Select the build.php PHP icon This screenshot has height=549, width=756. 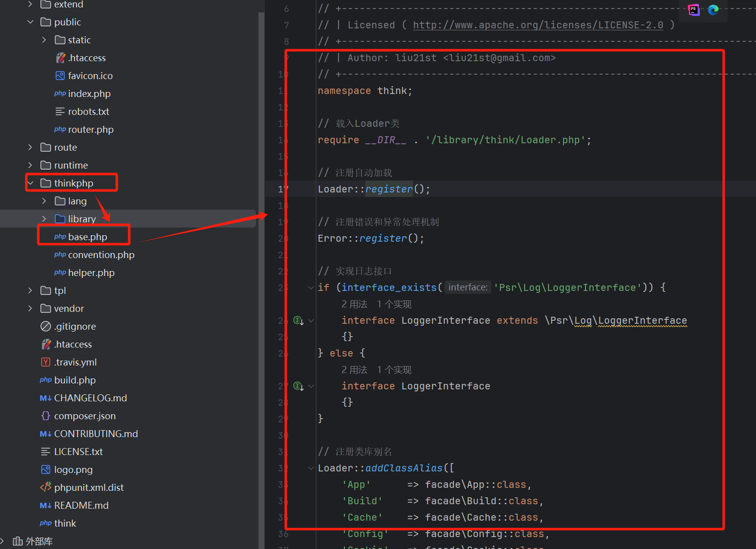pyautogui.click(x=46, y=380)
